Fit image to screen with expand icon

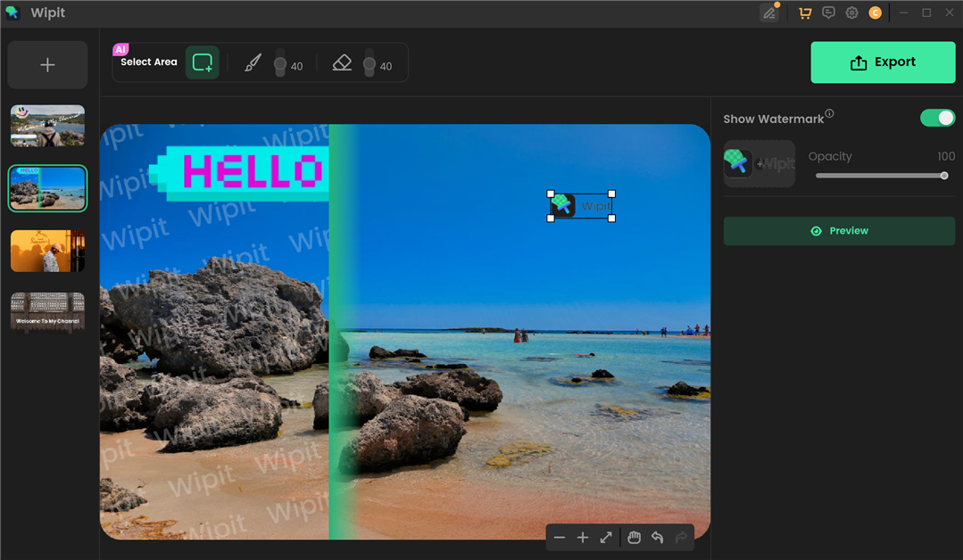click(606, 538)
